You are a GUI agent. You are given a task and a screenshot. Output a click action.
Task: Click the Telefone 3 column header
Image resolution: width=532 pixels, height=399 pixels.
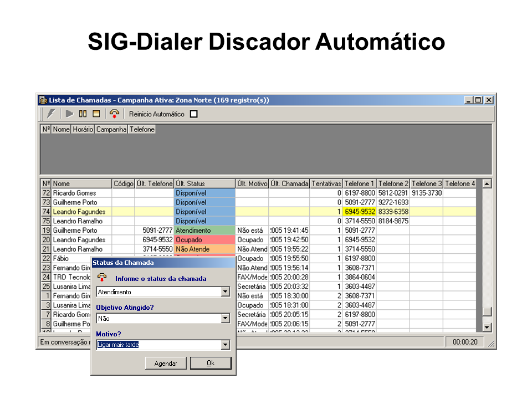pyautogui.click(x=427, y=183)
